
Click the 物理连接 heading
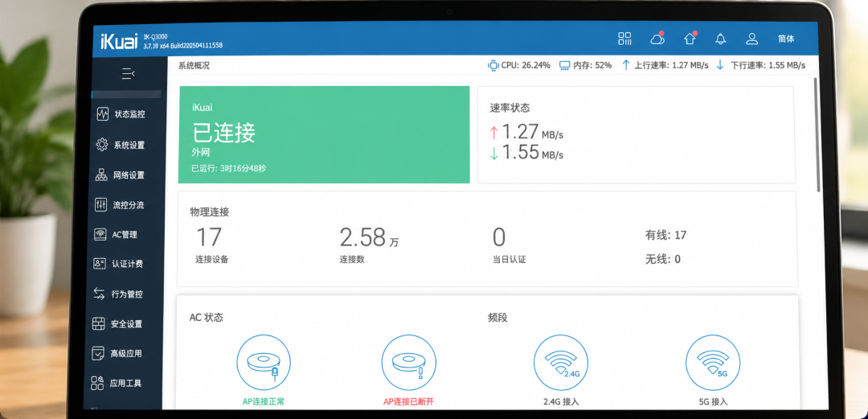[209, 212]
